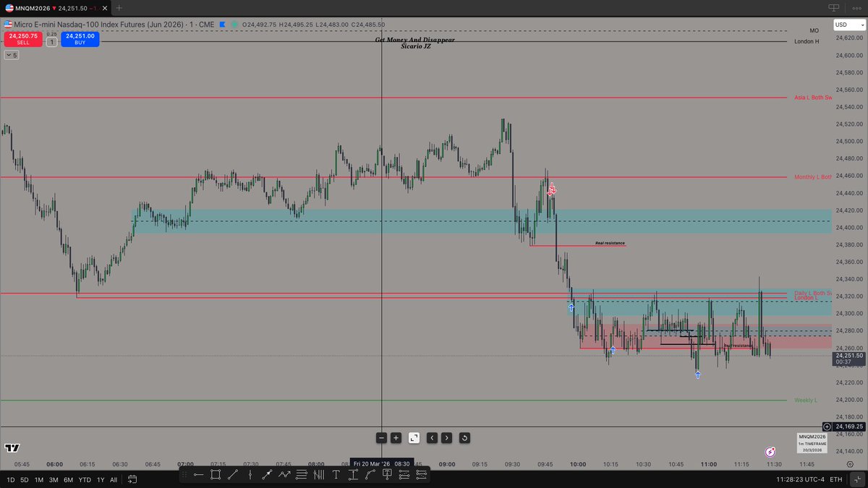Set range to All
This screenshot has width=868, height=488.
pyautogui.click(x=114, y=479)
